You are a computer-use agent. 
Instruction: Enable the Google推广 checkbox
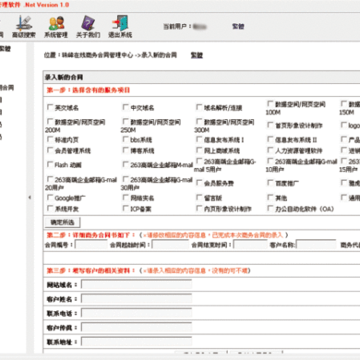[x=50, y=198]
